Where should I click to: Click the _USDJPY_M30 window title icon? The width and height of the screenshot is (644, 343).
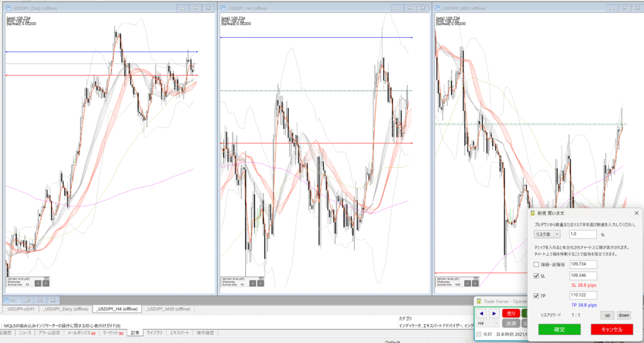tap(438, 8)
